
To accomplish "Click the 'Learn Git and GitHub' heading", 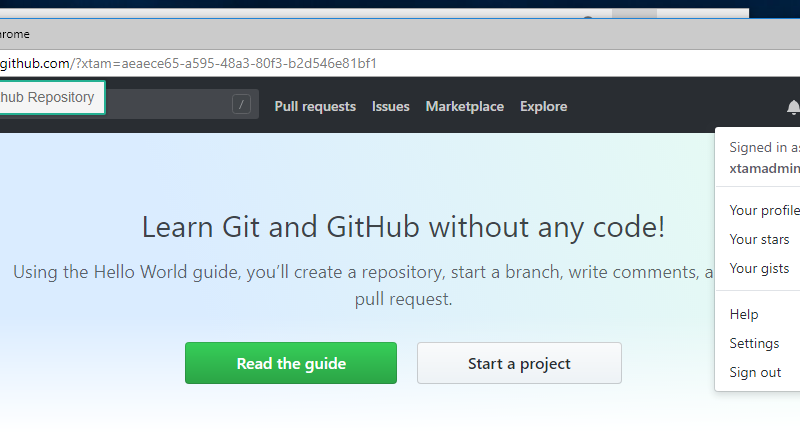I will 403,227.
